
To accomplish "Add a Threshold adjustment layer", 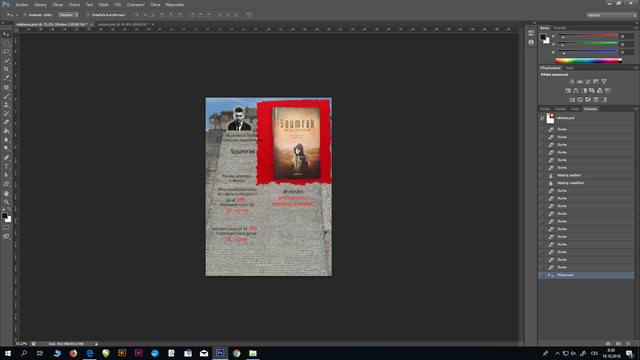I will 588,100.
